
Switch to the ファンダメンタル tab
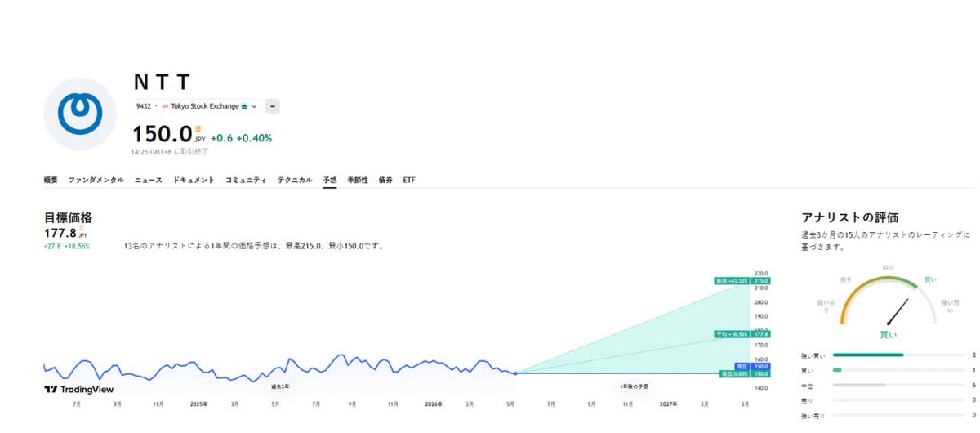pos(96,180)
